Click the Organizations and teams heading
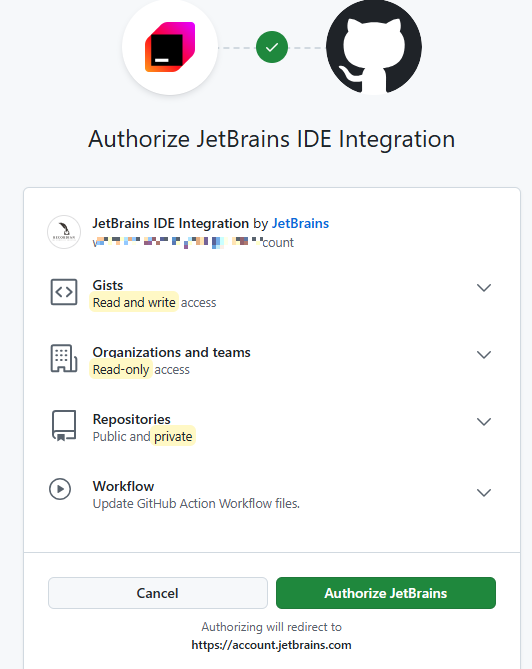 pyautogui.click(x=172, y=352)
